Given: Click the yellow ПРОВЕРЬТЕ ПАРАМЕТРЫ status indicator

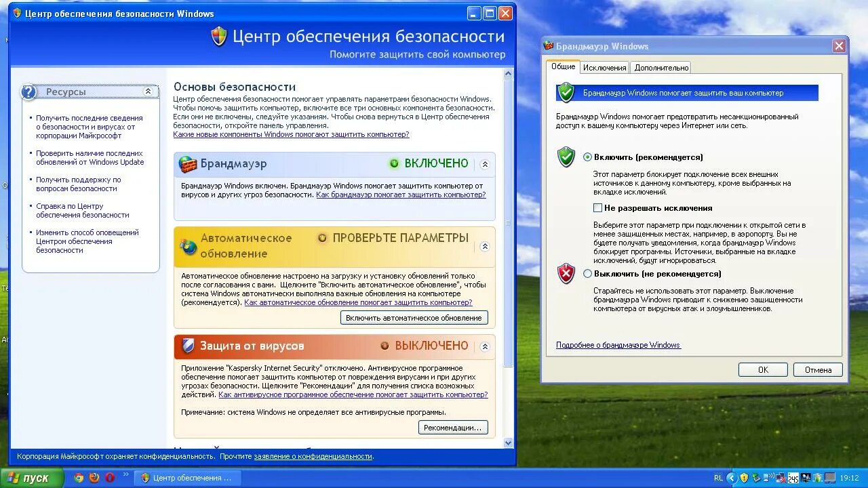Looking at the screenshot, I should point(322,238).
